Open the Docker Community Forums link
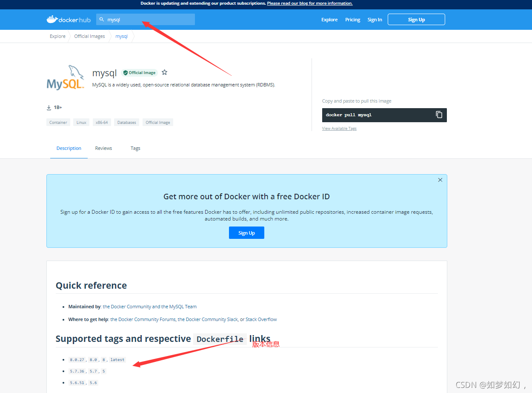This screenshot has height=393, width=532. [x=143, y=319]
